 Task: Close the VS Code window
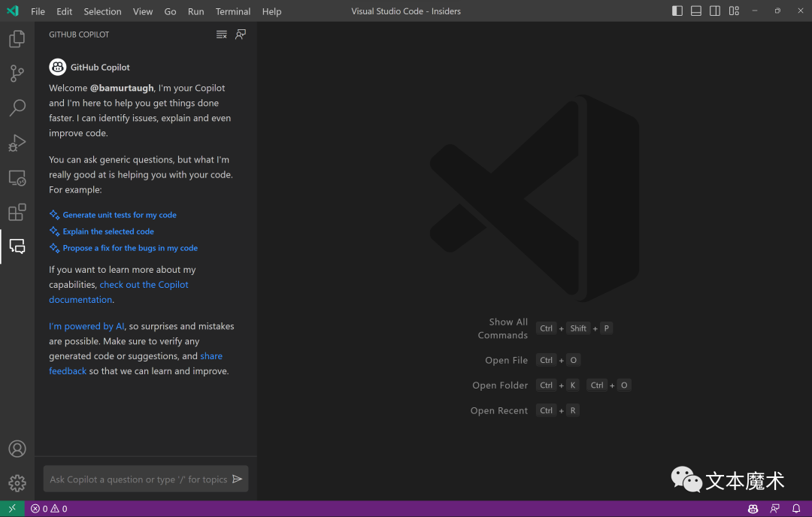pyautogui.click(x=801, y=11)
